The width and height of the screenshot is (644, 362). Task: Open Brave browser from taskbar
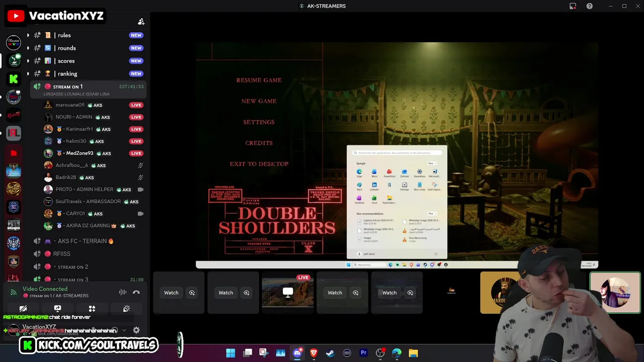pyautogui.click(x=313, y=353)
